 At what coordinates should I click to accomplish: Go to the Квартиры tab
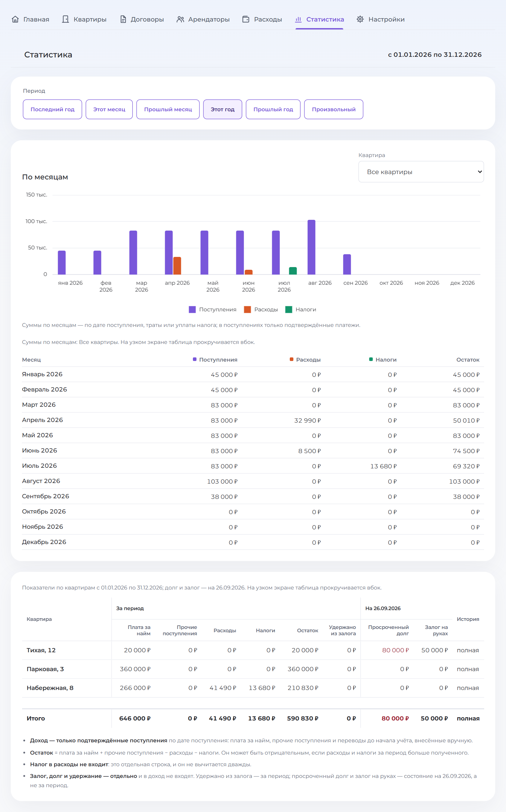click(84, 19)
